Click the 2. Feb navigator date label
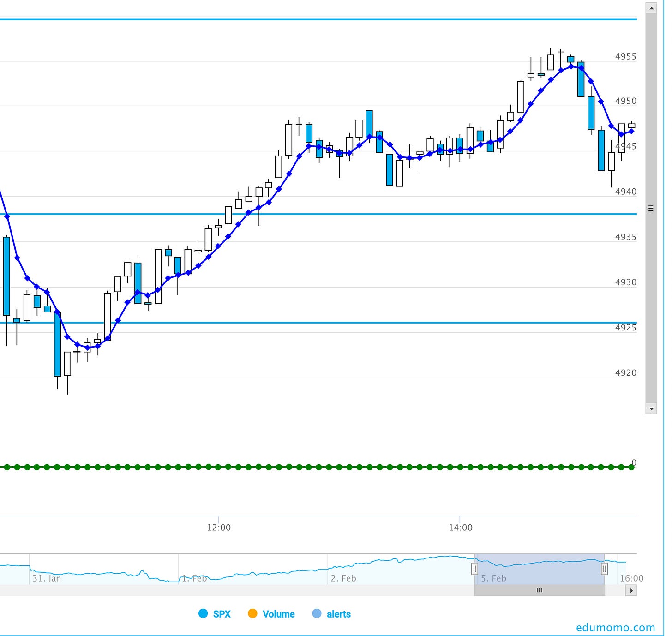Screen dimensions: 672x636 coord(343,578)
